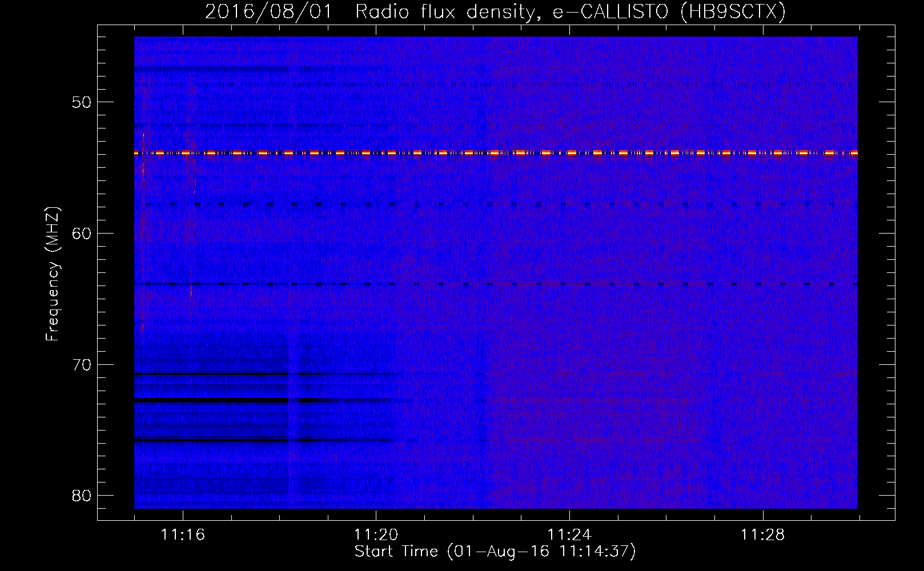Click the plot title '2016/08/01 Radio flux density'

495,11
